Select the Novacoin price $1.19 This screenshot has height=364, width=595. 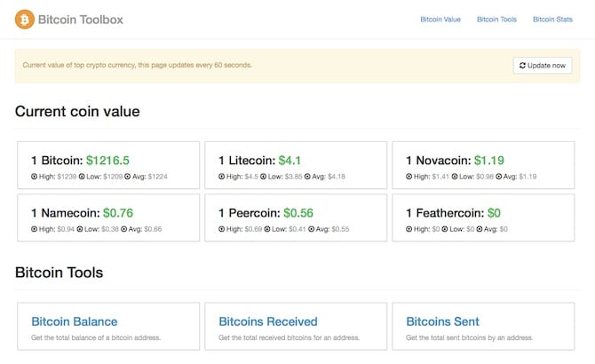(x=489, y=161)
